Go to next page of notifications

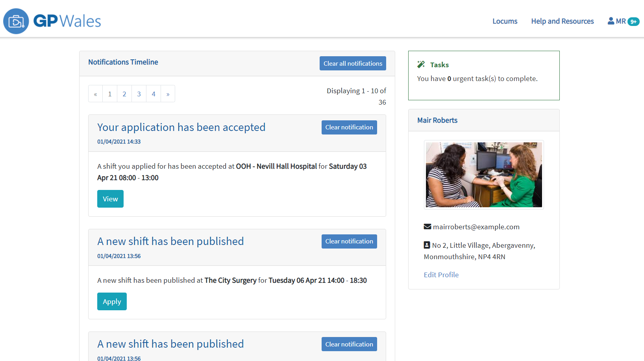(x=168, y=94)
